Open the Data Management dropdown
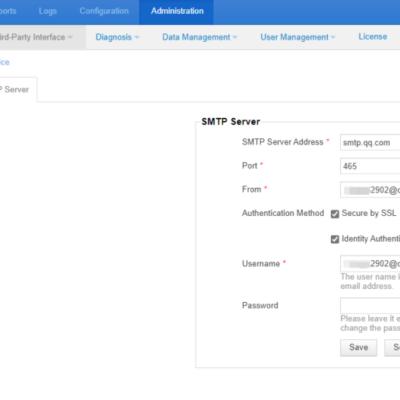The height and width of the screenshot is (400, 400). tap(199, 37)
